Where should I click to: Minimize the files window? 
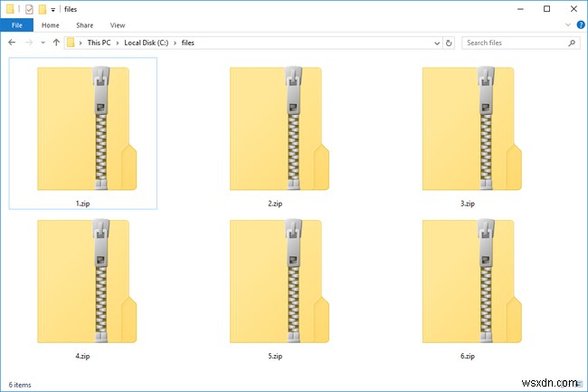click(x=520, y=9)
